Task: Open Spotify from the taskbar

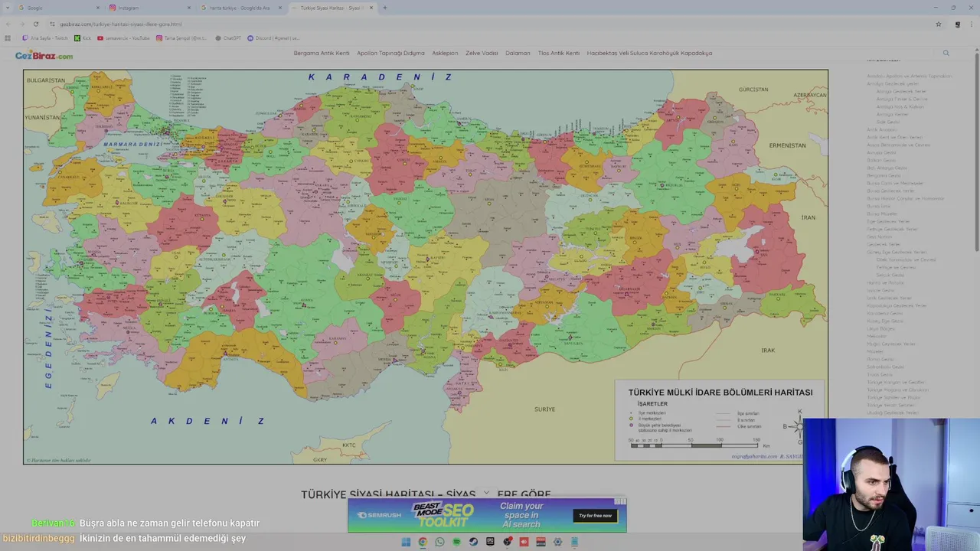Action: 456,542
